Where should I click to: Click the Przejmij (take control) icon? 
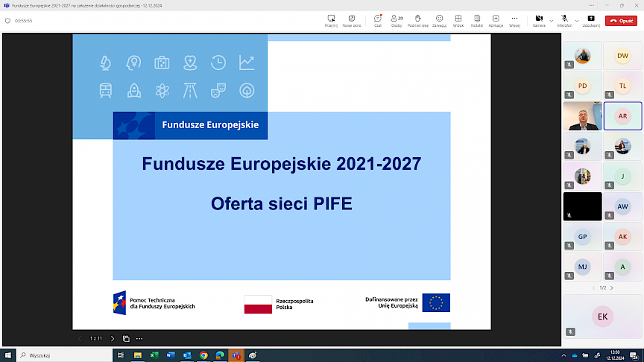[331, 21]
